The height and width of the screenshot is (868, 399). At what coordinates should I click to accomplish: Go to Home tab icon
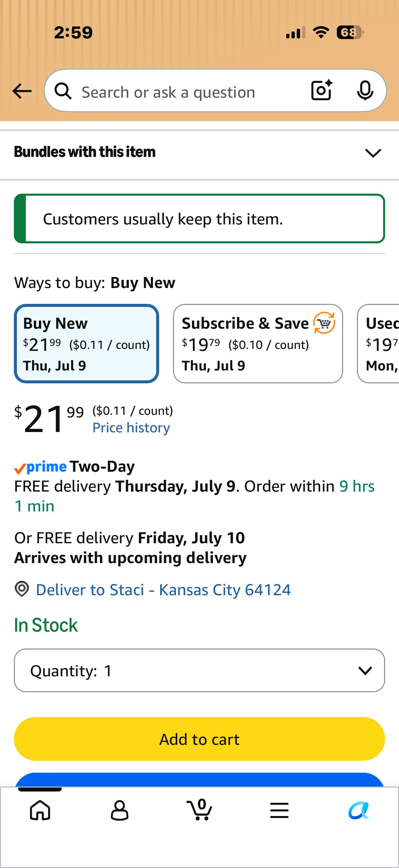(x=40, y=810)
